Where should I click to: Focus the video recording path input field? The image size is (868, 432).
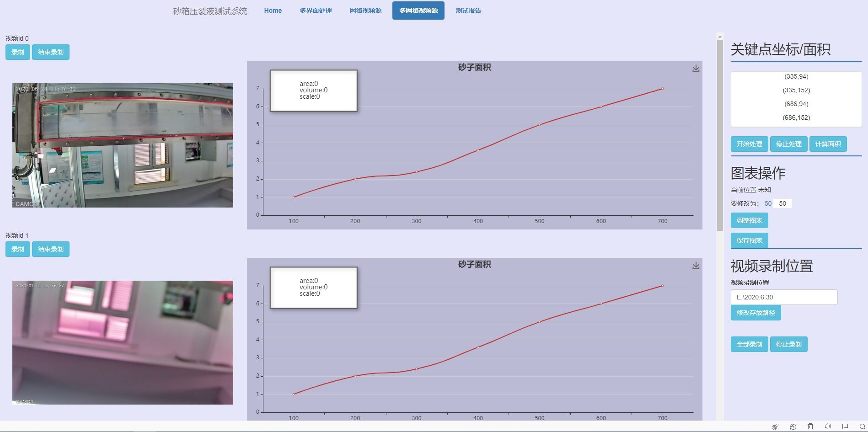783,297
